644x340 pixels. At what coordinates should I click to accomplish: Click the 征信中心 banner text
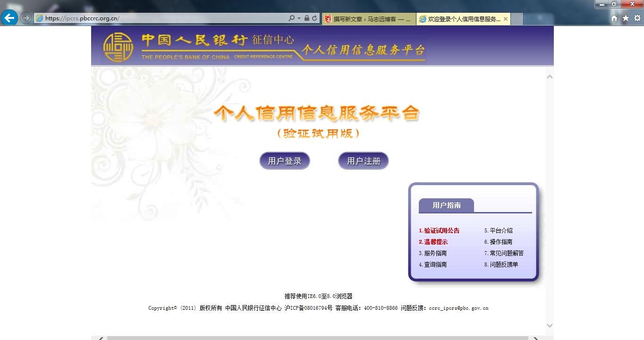[x=273, y=40]
